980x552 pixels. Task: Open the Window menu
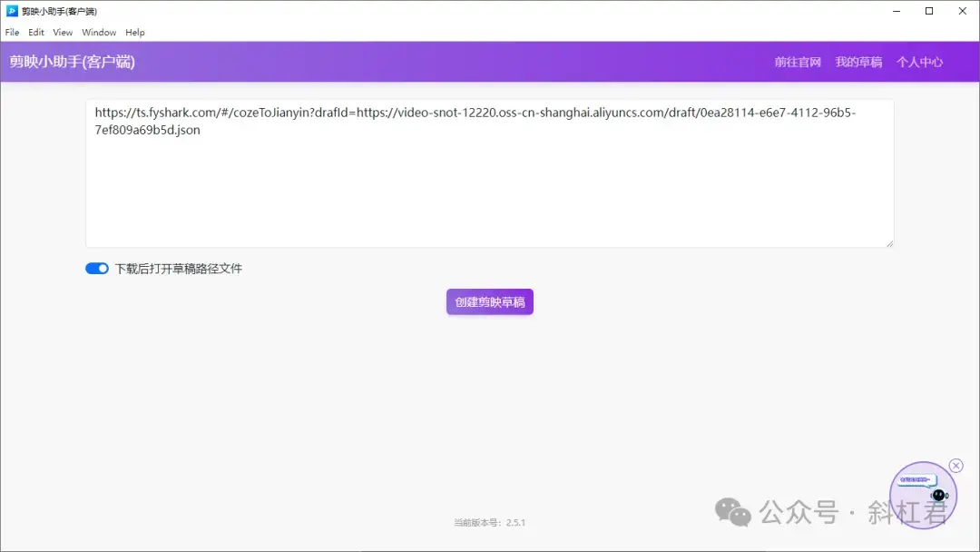click(x=99, y=33)
